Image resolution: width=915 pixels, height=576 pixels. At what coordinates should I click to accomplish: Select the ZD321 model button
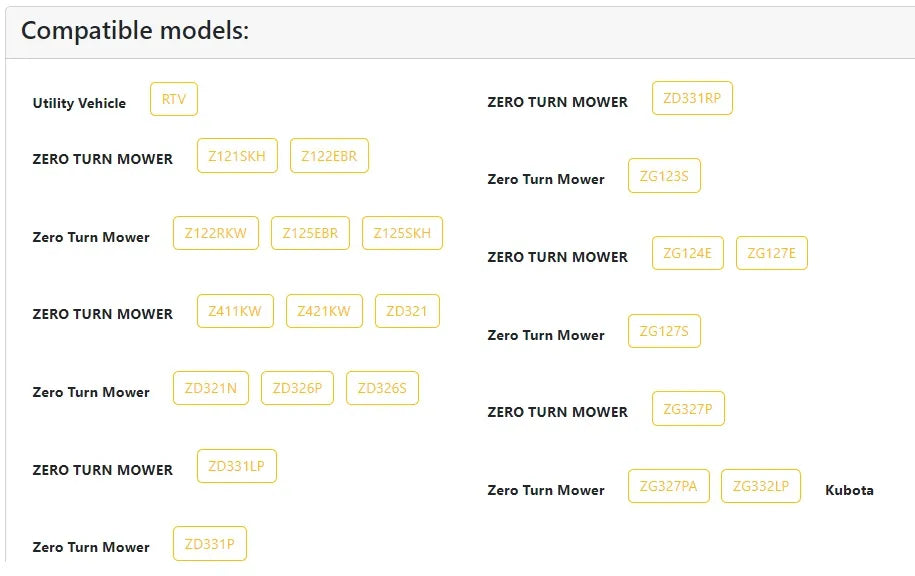[407, 311]
